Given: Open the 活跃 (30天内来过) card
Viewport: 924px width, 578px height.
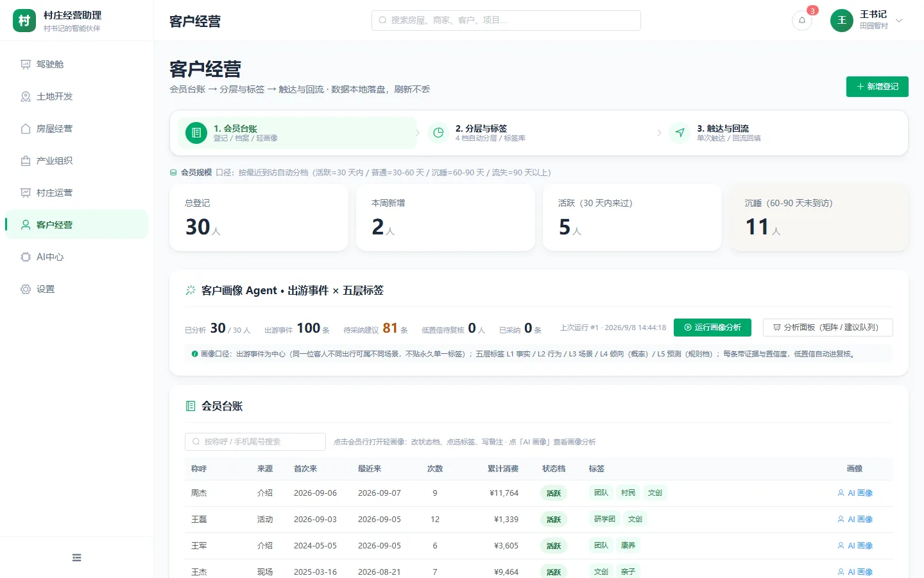Looking at the screenshot, I should pos(632,218).
